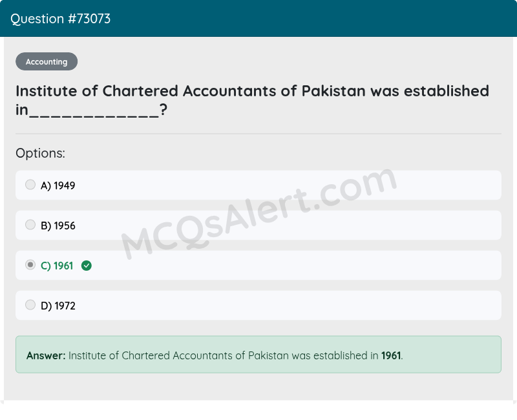517x420 pixels.
Task: Select the radio button for option D) 1972
Action: 30,304
